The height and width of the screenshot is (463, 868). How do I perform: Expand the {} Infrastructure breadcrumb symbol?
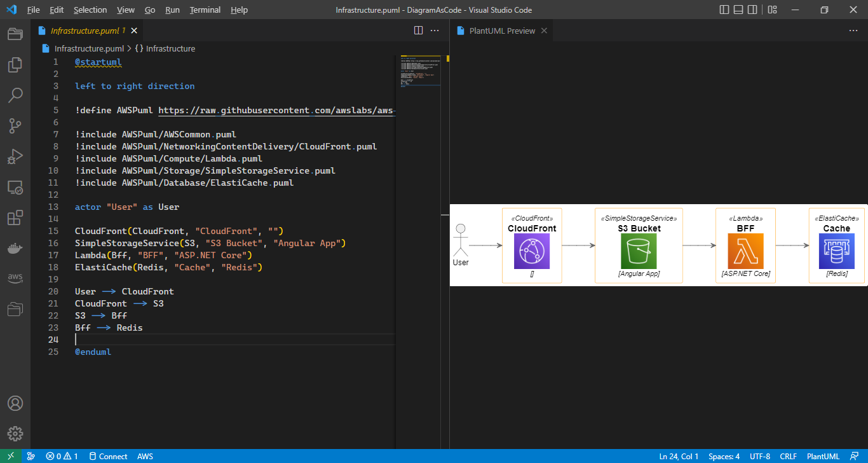(x=165, y=48)
